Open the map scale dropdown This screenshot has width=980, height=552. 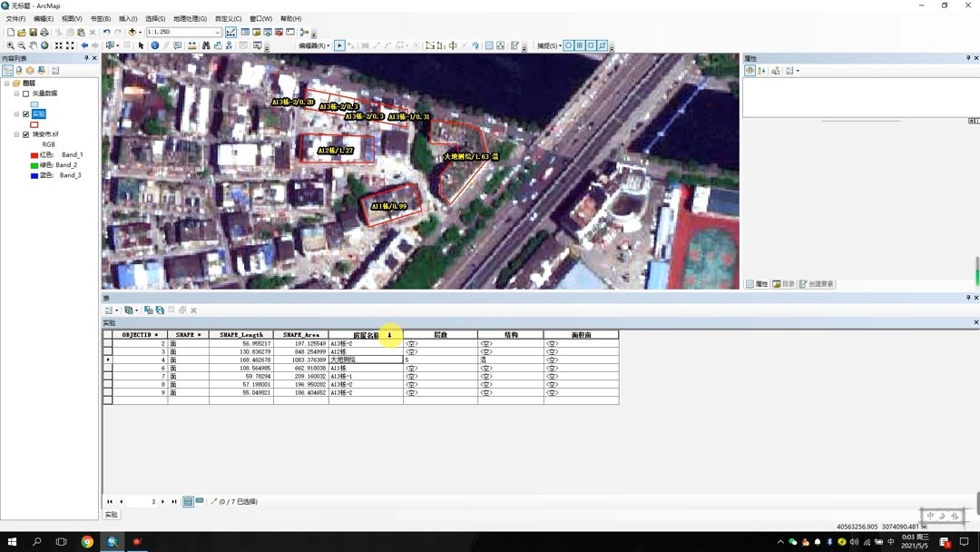click(218, 32)
